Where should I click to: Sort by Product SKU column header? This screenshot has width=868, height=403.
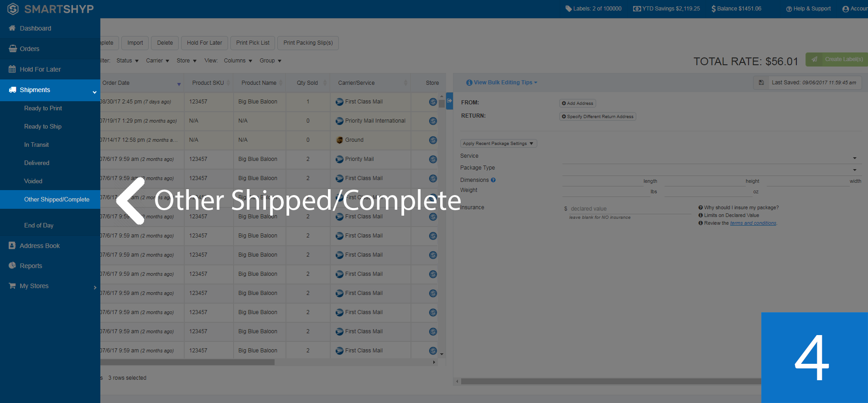[x=208, y=83]
